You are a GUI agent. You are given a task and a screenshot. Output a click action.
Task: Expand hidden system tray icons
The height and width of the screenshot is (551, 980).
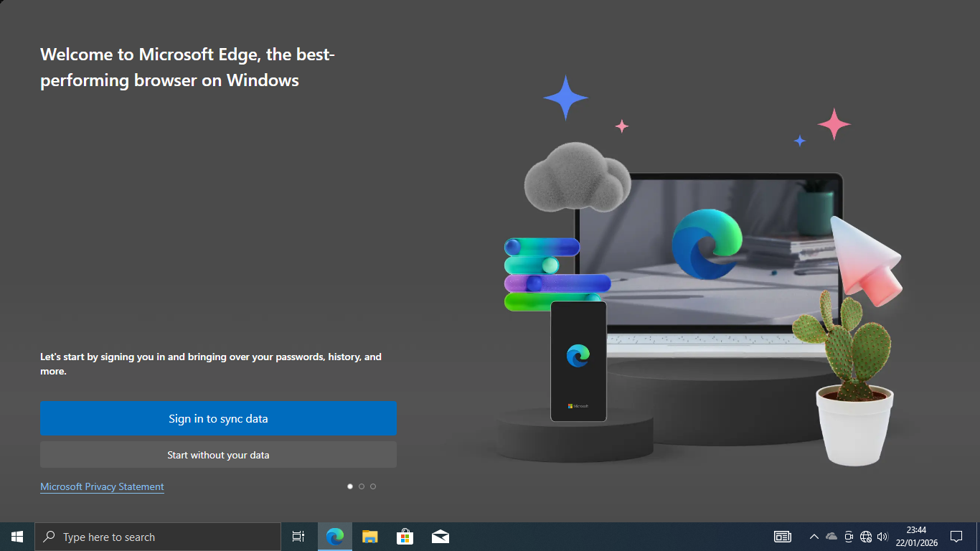(x=814, y=537)
